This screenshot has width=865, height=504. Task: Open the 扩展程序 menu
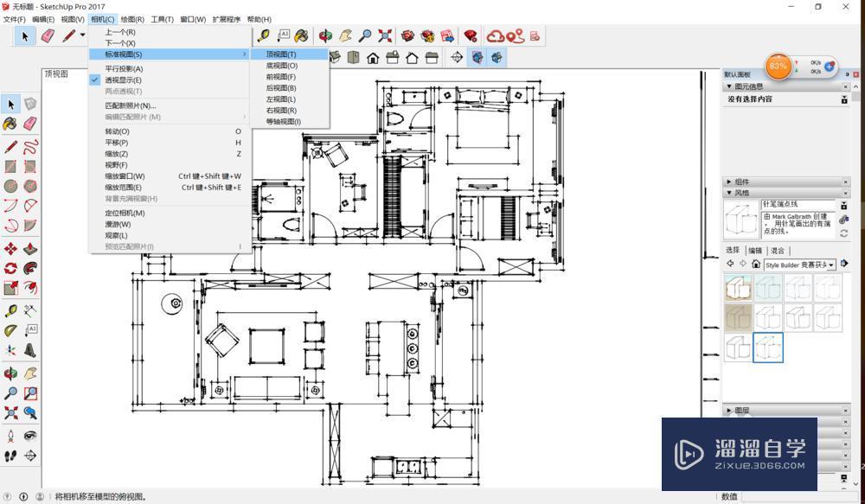tap(226, 19)
